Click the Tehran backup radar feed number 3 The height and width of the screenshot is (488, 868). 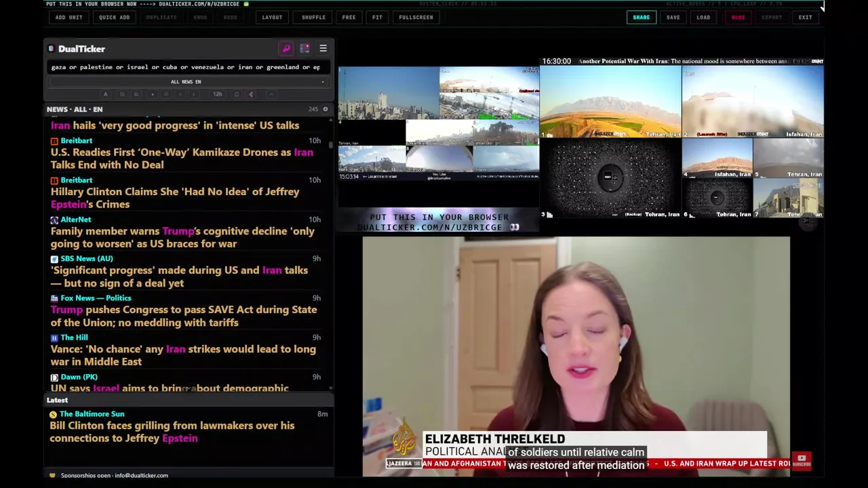click(x=610, y=178)
